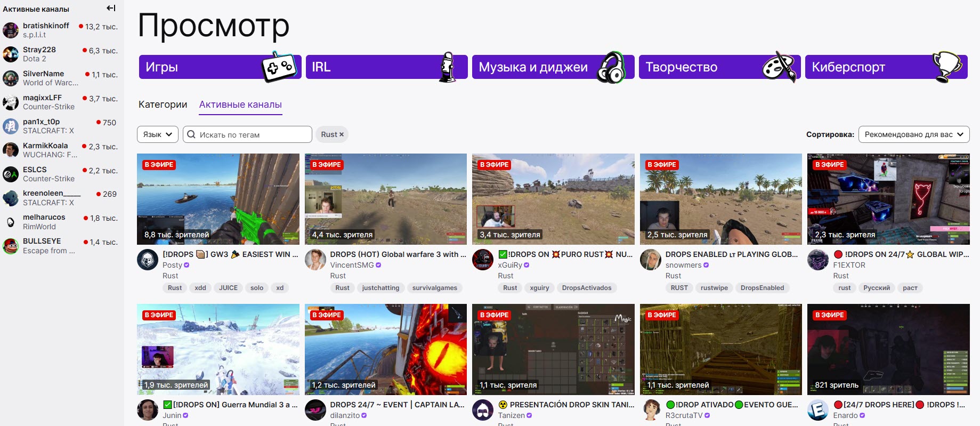Select the Активные каналы tab
The width and height of the screenshot is (980, 426).
[x=240, y=105]
